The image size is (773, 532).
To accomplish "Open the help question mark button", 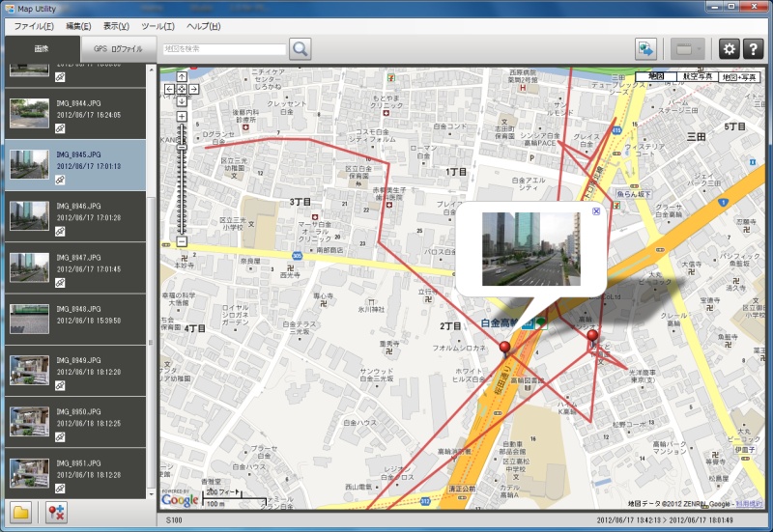I will pyautogui.click(x=753, y=49).
